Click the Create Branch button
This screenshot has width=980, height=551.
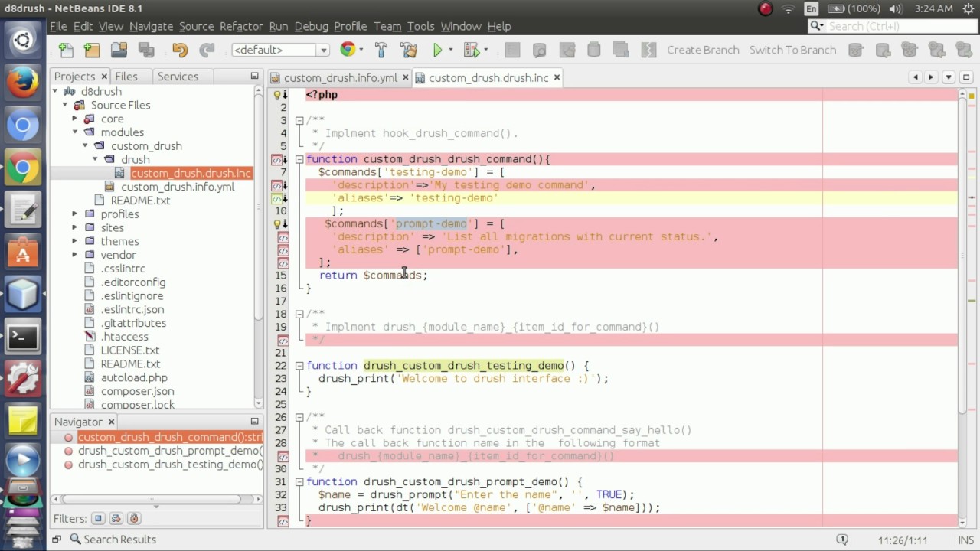point(703,50)
